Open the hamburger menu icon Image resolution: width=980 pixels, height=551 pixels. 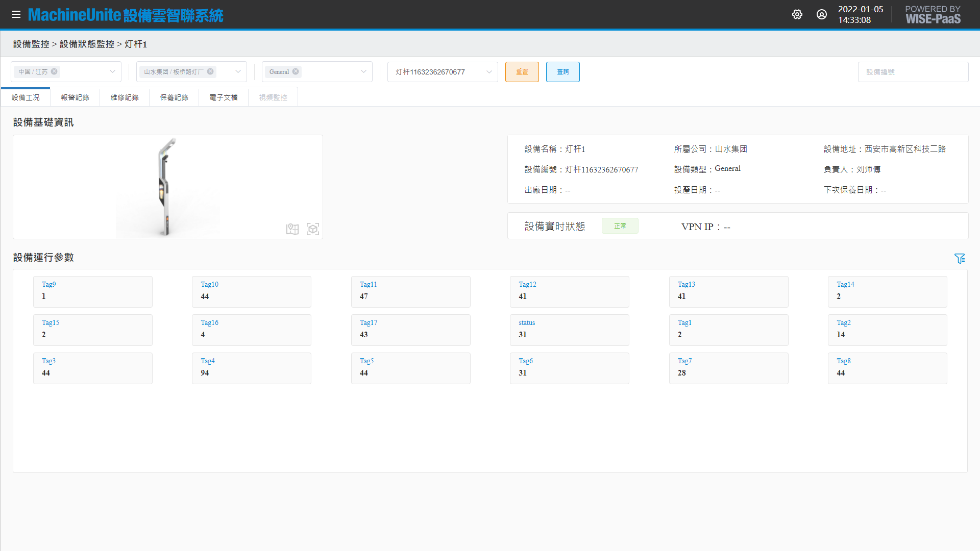(x=16, y=15)
